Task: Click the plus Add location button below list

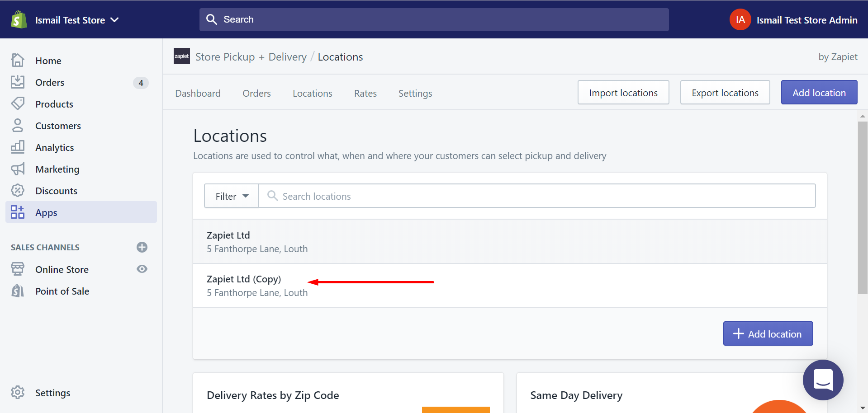Action: click(x=768, y=333)
